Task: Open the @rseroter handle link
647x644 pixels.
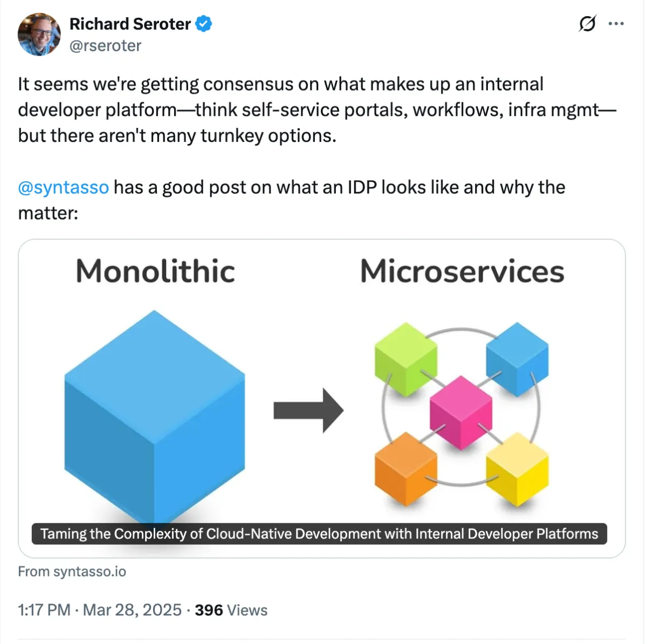Action: 105,46
